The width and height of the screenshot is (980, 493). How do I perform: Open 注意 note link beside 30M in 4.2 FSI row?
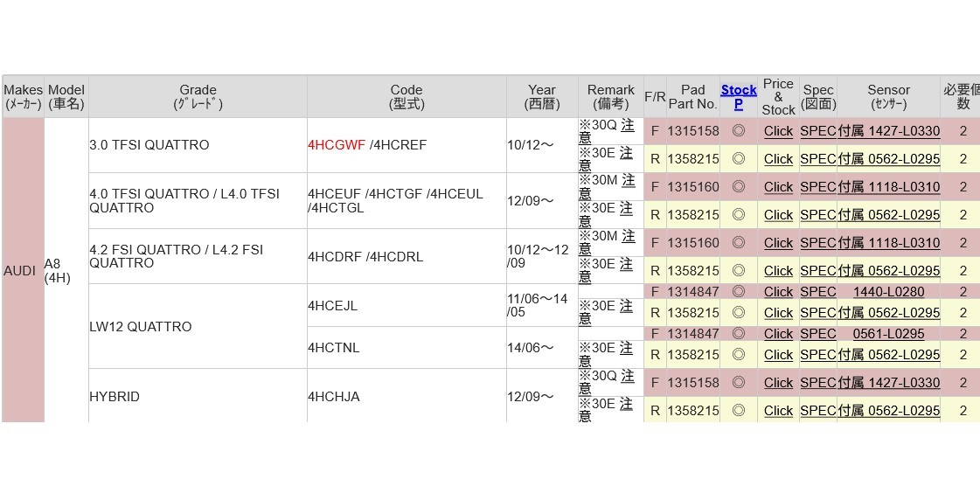pyautogui.click(x=627, y=236)
